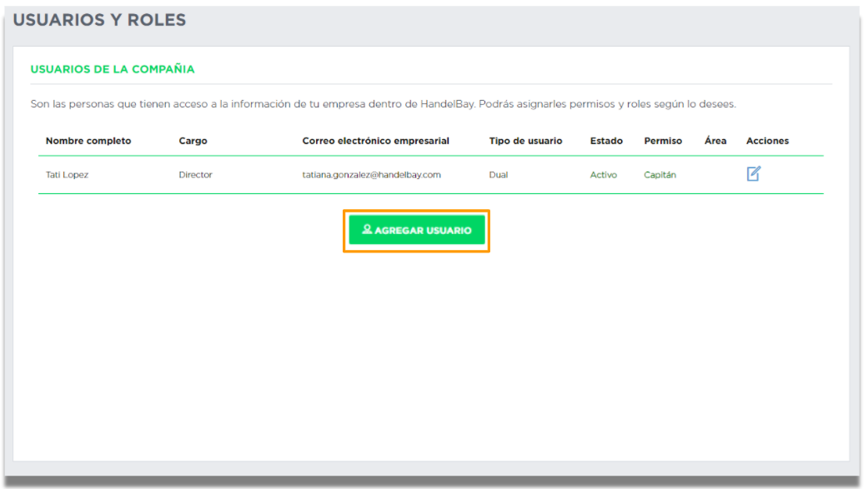Click the 'Activo' status value
The height and width of the screenshot is (489, 868).
coord(604,175)
